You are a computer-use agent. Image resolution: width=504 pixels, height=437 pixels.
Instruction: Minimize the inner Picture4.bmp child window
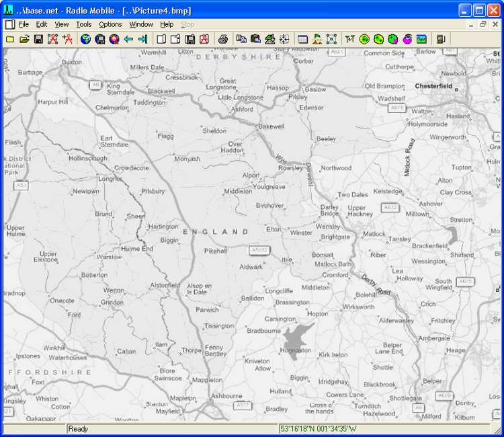tap(471, 24)
